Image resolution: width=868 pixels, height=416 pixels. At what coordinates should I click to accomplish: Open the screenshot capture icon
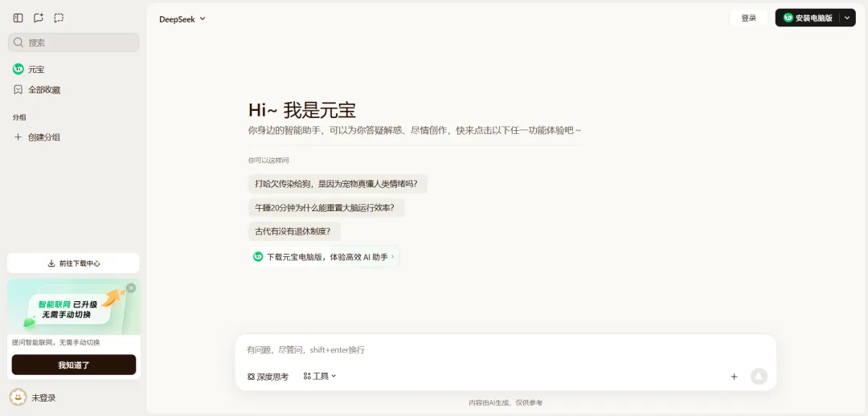tap(59, 18)
